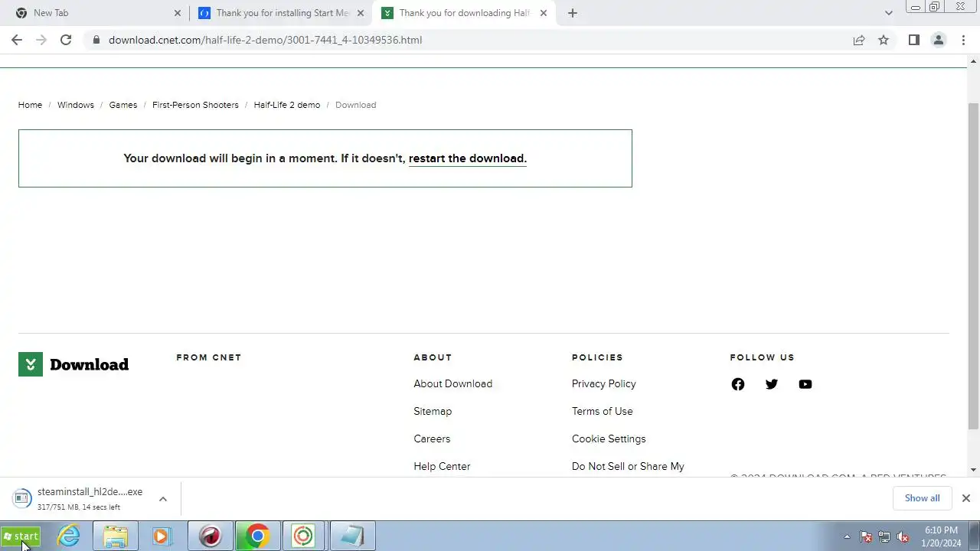Open the Games breadcrumb link
The width and height of the screenshot is (980, 551).
pyautogui.click(x=122, y=105)
